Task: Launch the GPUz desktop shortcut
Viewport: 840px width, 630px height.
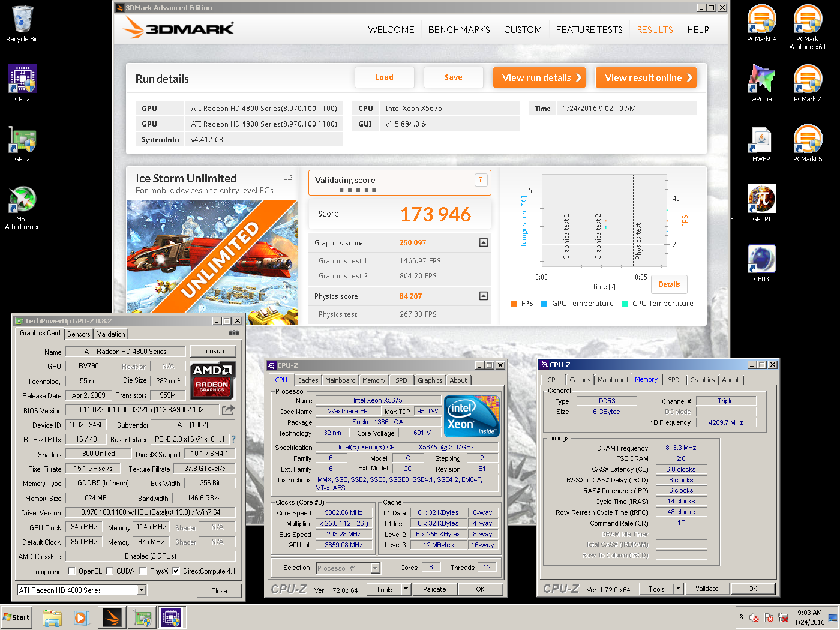Action: [x=22, y=144]
